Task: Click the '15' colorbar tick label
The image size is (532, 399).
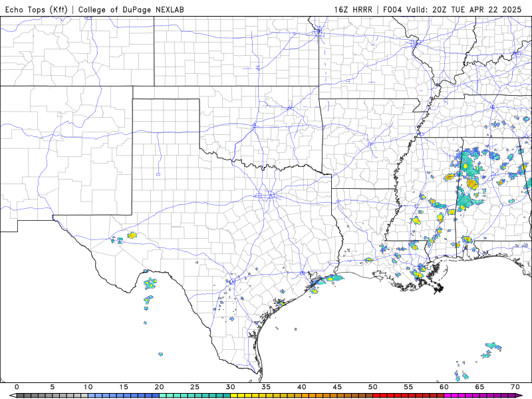Action: tap(124, 387)
